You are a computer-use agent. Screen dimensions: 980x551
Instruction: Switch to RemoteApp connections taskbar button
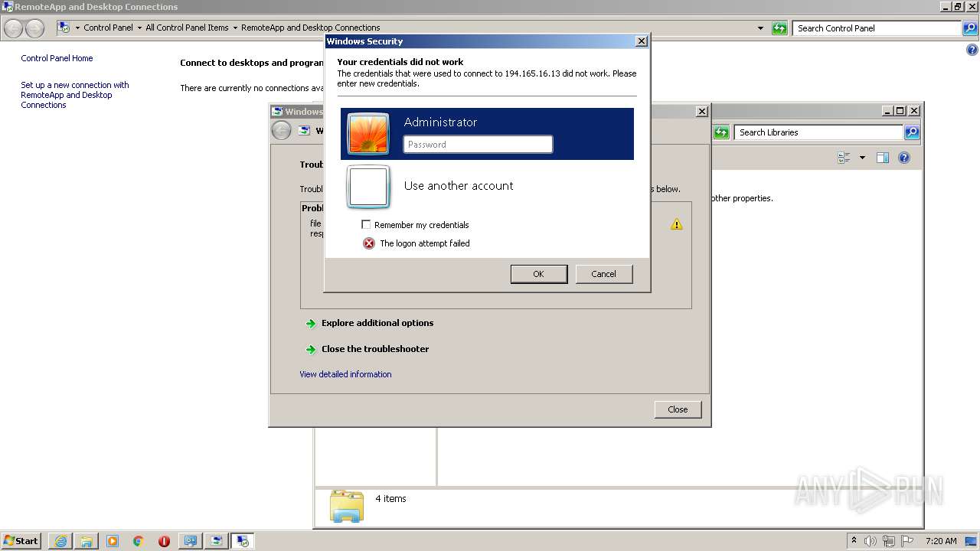(x=243, y=541)
